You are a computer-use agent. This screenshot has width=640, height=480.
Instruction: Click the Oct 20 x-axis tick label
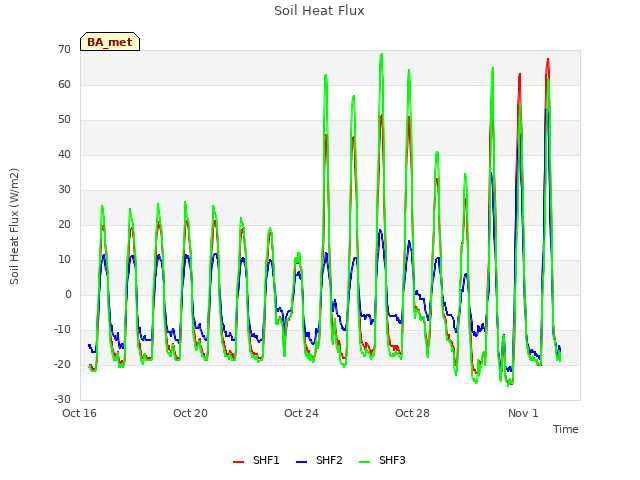click(x=190, y=413)
